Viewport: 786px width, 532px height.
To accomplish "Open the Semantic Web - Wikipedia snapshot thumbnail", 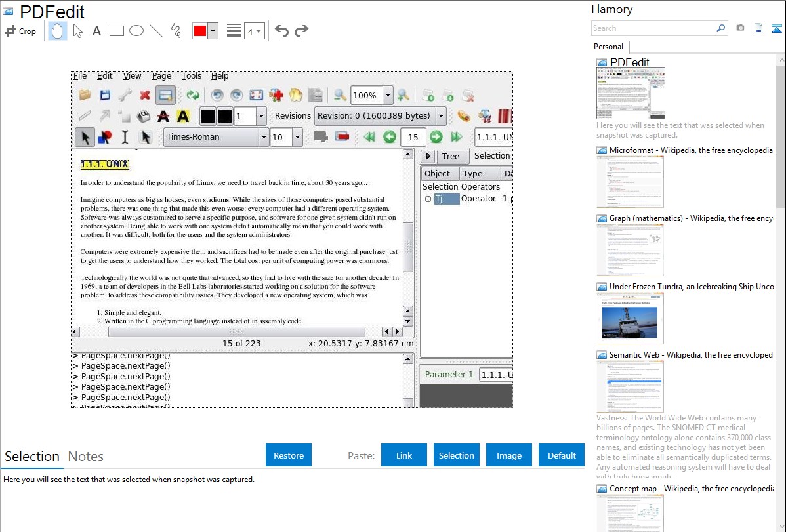I will point(630,386).
